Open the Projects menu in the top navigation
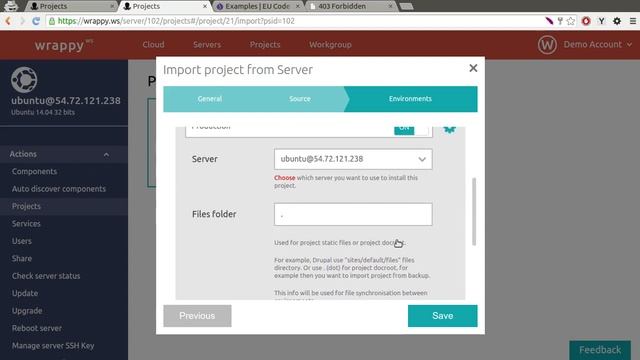This screenshot has height=360, width=640. click(265, 44)
